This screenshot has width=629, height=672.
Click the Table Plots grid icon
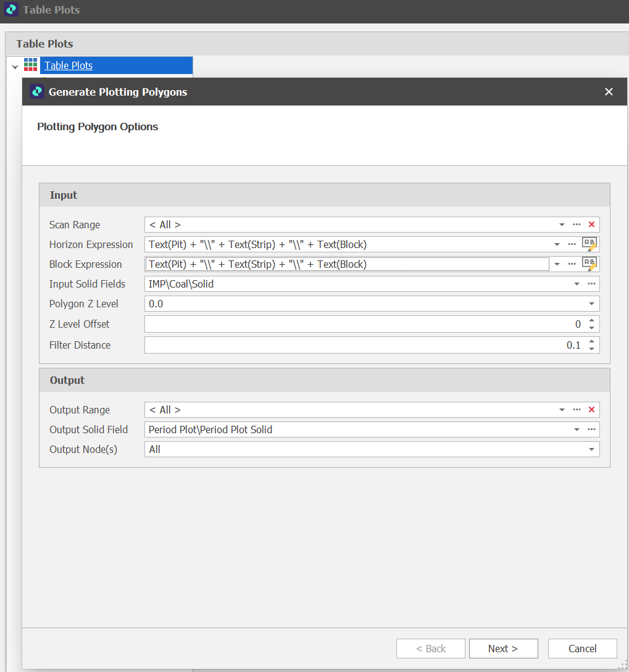29,65
